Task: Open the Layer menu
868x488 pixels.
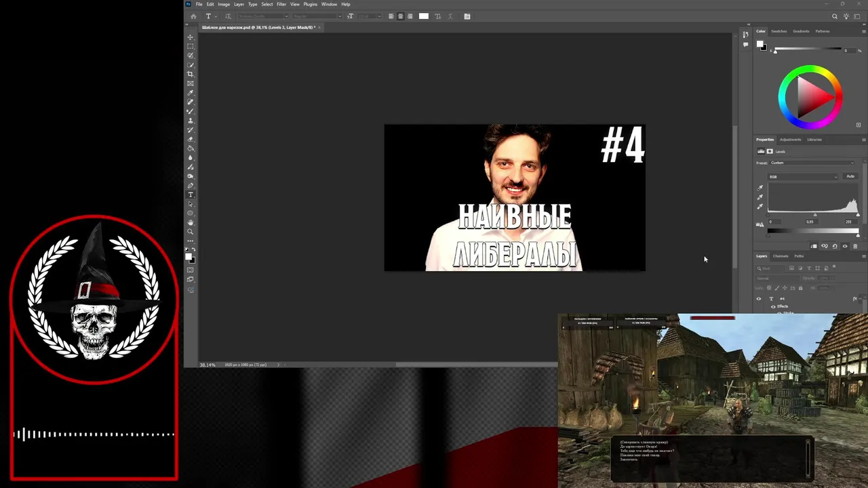Action: click(x=239, y=4)
